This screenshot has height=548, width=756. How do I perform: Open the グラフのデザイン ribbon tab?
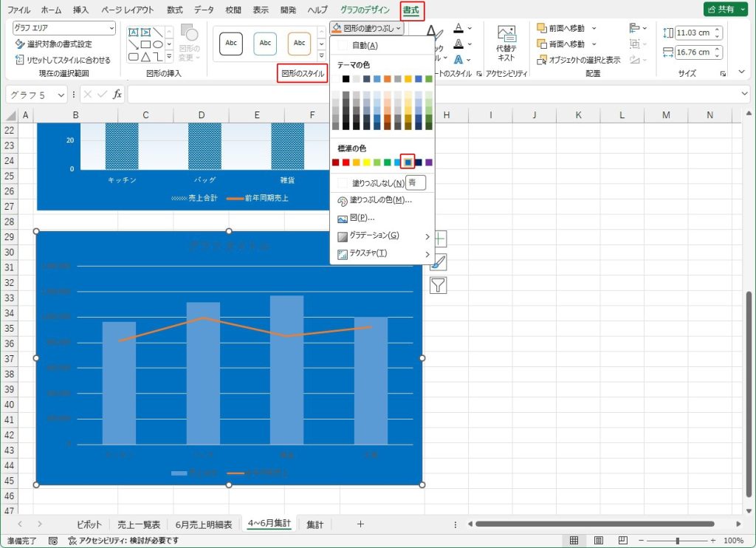[x=365, y=10]
